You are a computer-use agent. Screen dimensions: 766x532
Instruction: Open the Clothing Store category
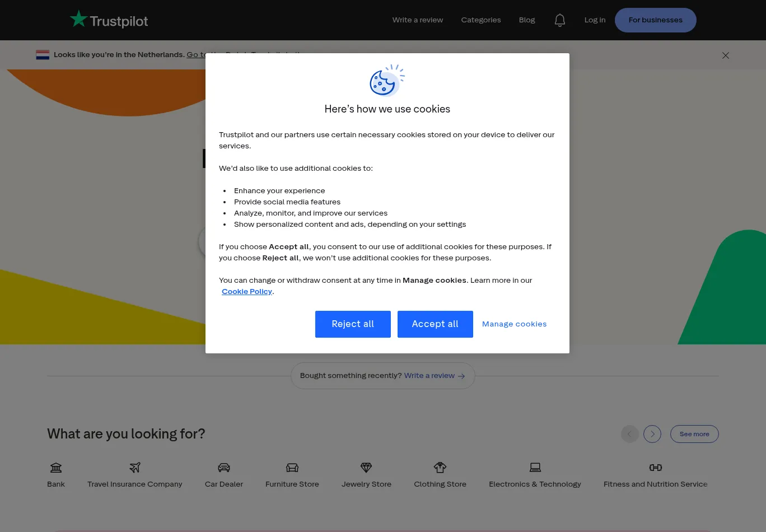click(x=440, y=475)
